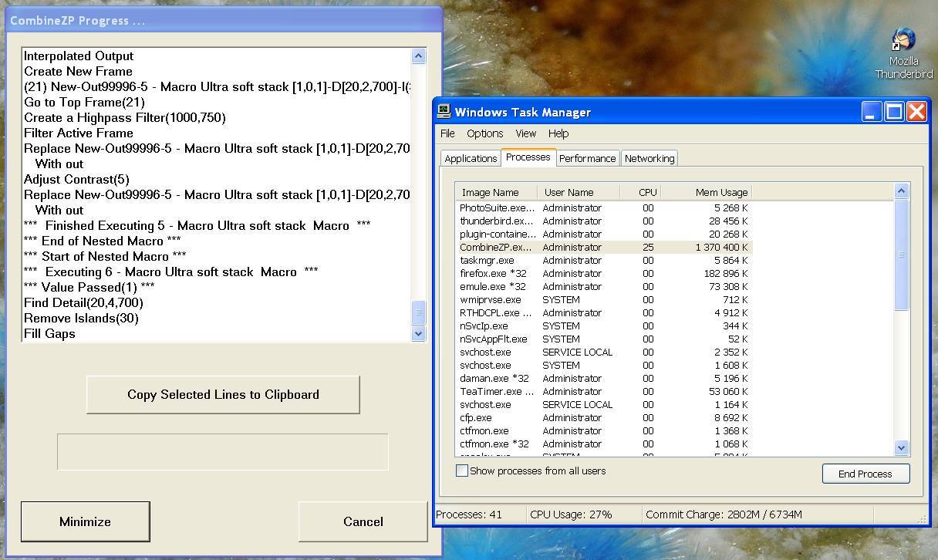The height and width of the screenshot is (560, 938).
Task: Click the End Process button
Action: click(865, 474)
